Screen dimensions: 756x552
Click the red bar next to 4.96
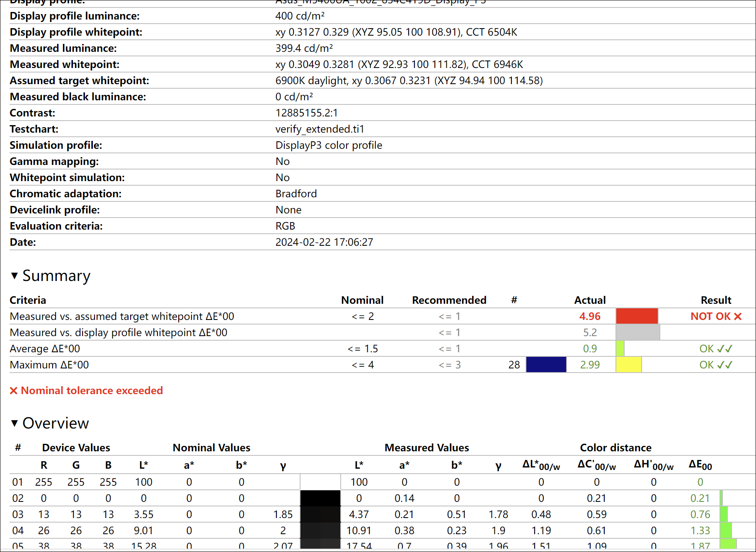pos(637,316)
